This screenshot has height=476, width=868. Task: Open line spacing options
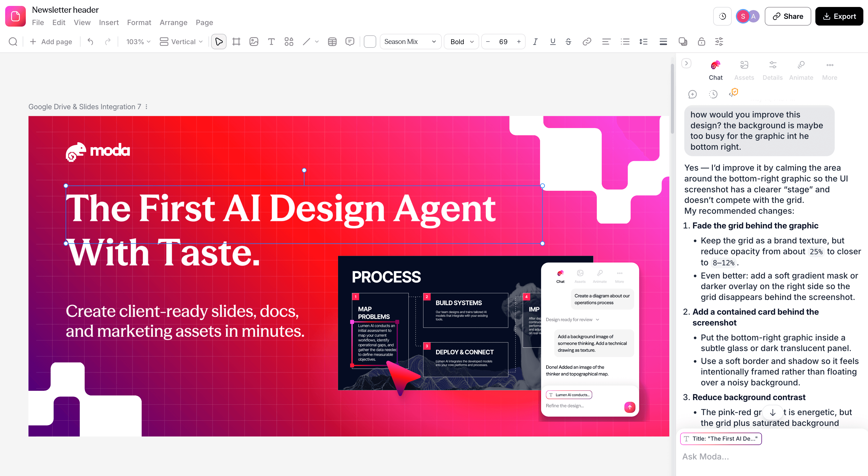point(644,42)
